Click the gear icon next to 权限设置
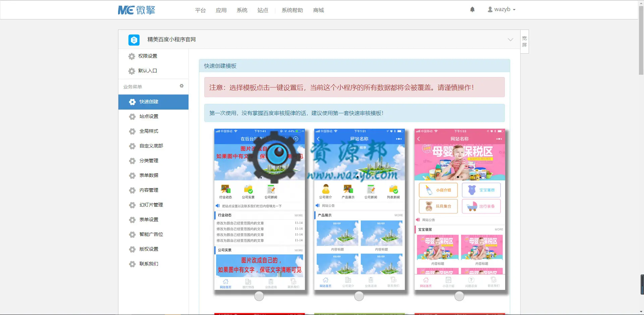The height and width of the screenshot is (315, 644). pos(132,56)
